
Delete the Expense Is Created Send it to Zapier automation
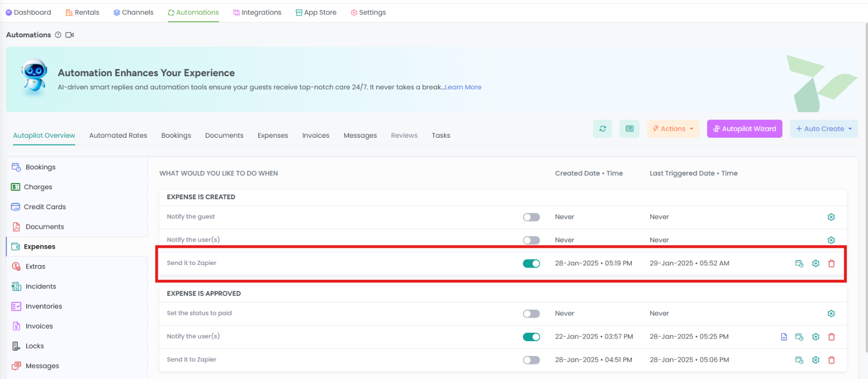click(832, 263)
